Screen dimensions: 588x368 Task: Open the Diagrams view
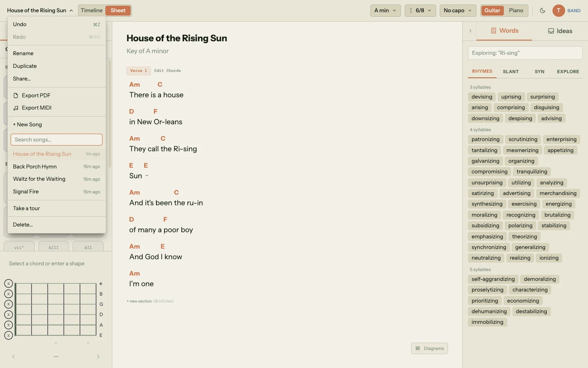click(429, 348)
